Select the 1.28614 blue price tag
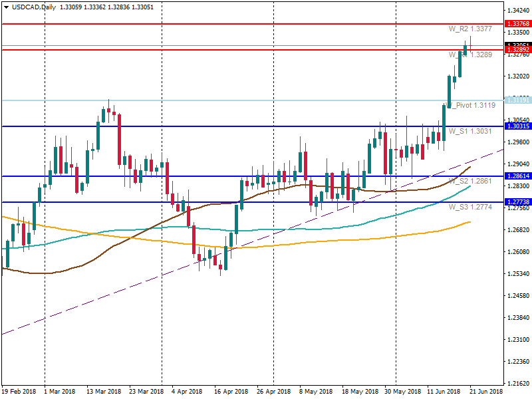The height and width of the screenshot is (399, 532). pos(517,176)
